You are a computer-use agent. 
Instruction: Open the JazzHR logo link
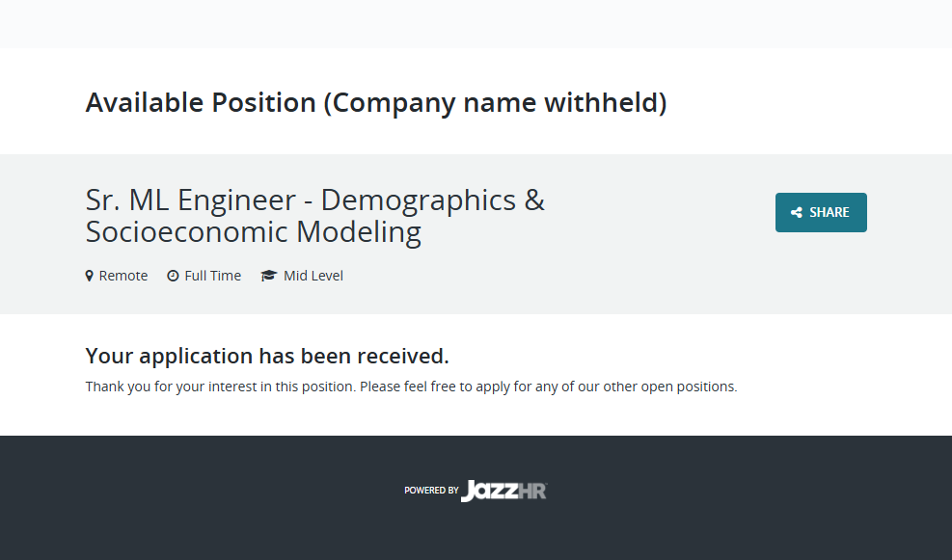coord(503,491)
